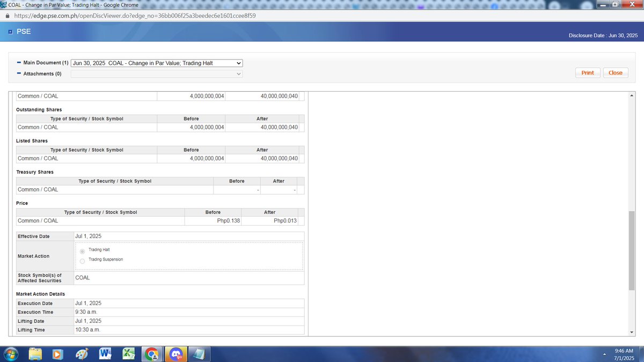The height and width of the screenshot is (362, 644).
Task: Click 4,000,000,004 in Outstanding Shares row
Action: tap(207, 127)
